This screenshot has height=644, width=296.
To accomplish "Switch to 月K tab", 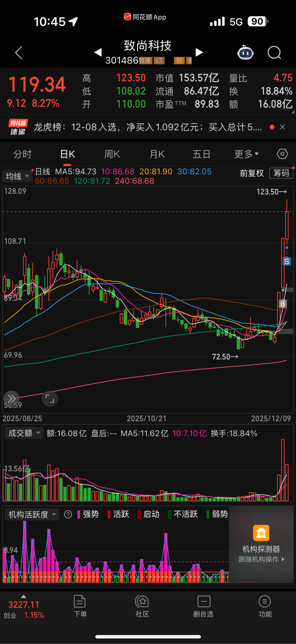I will click(157, 154).
